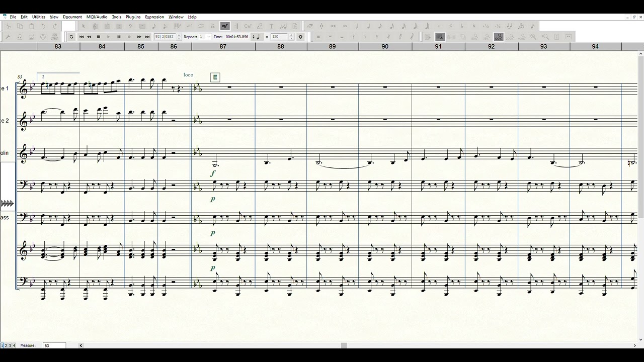The width and height of the screenshot is (644, 362).
Task: Click the natural accidental icon
Action: pos(474,26)
